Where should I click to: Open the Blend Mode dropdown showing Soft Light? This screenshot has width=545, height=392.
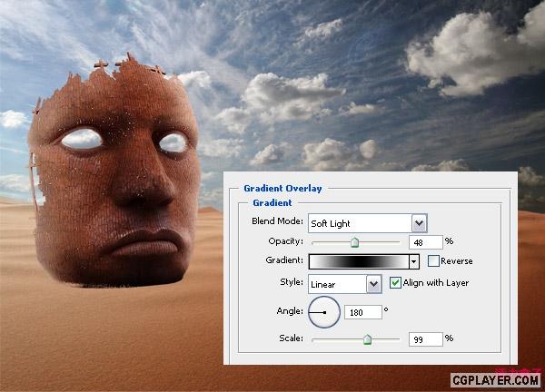click(x=367, y=223)
